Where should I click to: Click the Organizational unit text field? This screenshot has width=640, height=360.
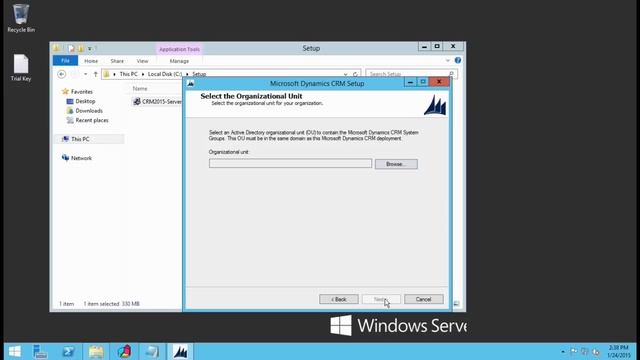tap(290, 164)
